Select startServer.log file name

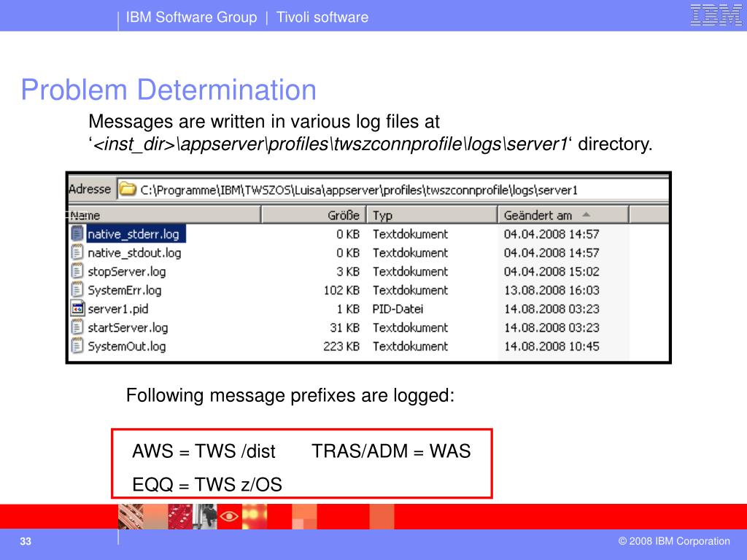coord(128,327)
